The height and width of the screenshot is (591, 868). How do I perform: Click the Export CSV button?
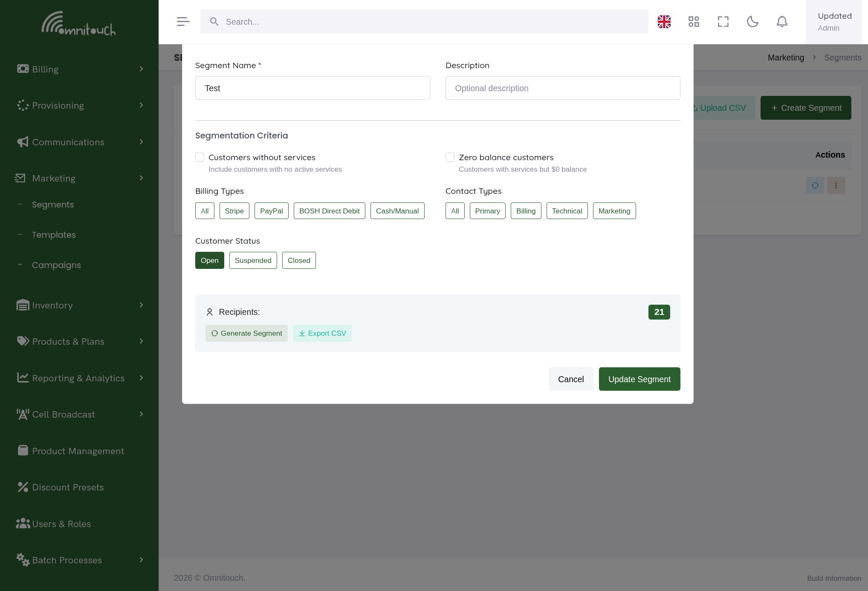tap(322, 333)
